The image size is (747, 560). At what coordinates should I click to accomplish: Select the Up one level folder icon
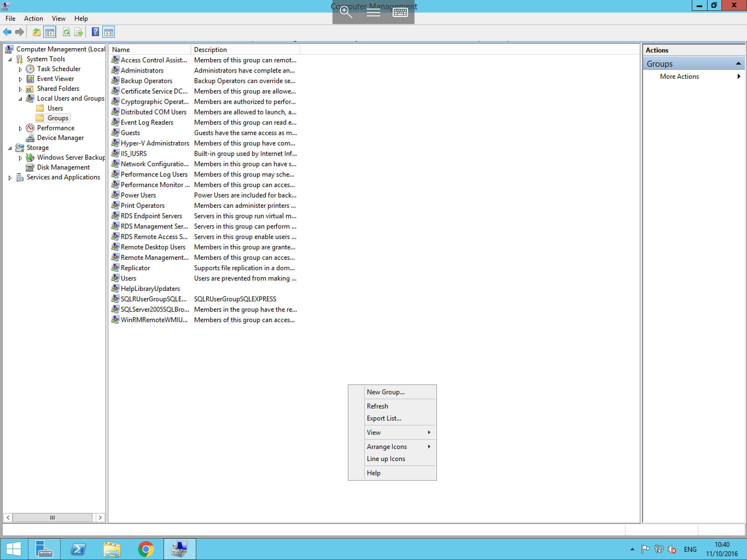point(36,32)
